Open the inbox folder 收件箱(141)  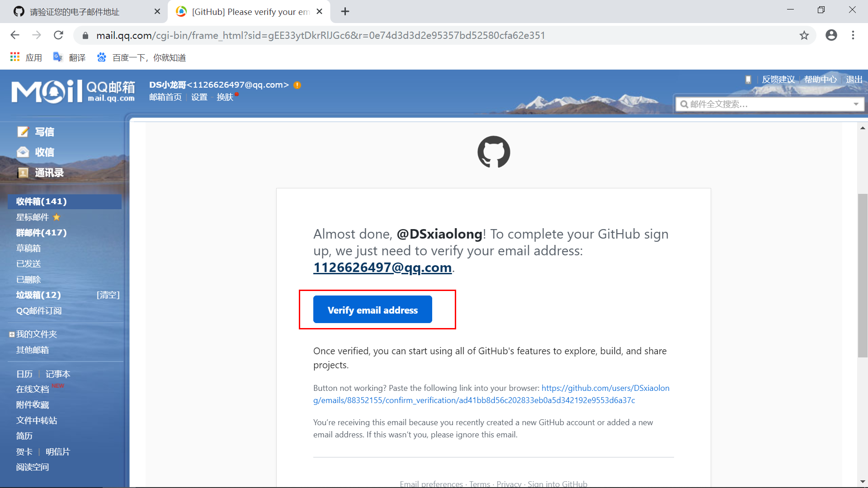[41, 202]
